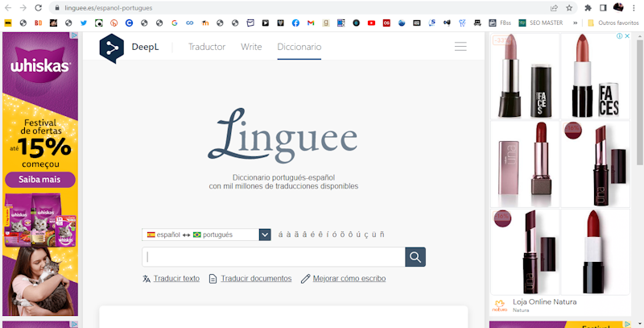
Task: Click the Chrome profile avatar
Action: [618, 7]
